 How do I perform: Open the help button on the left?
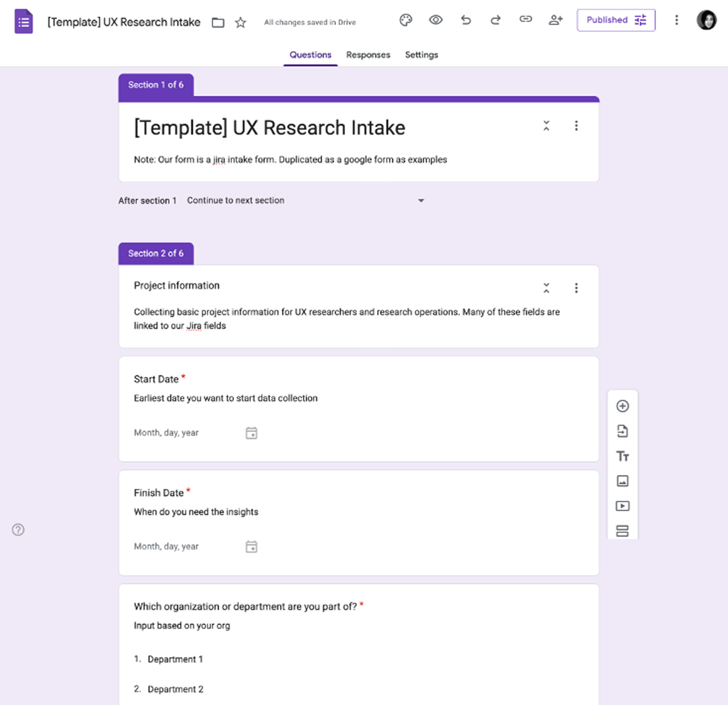[18, 530]
